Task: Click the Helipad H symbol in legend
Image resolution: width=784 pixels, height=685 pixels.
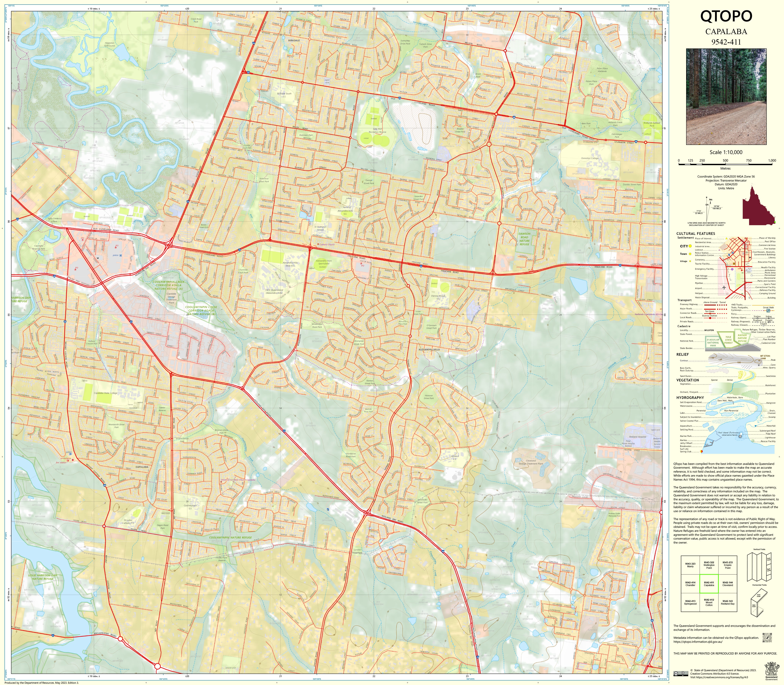Action: pos(727,294)
